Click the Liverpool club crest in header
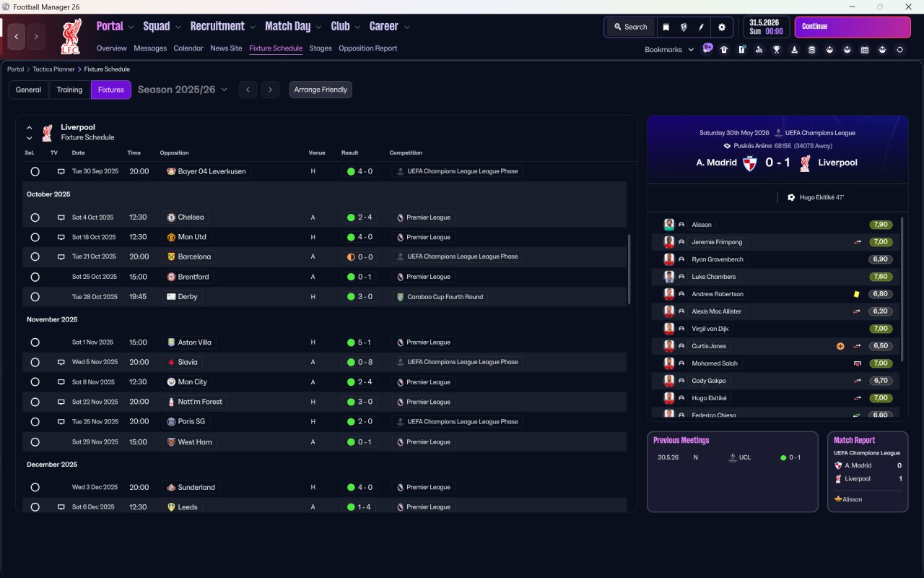 pyautogui.click(x=70, y=37)
